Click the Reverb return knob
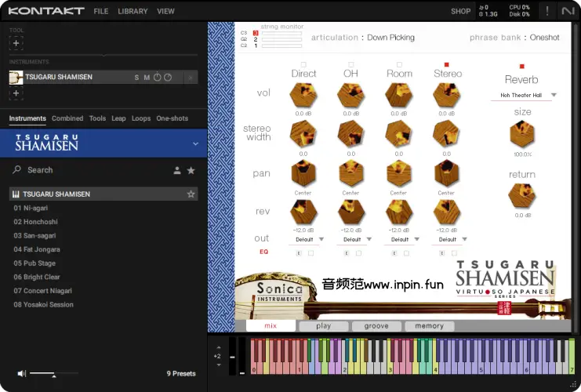 pos(521,196)
